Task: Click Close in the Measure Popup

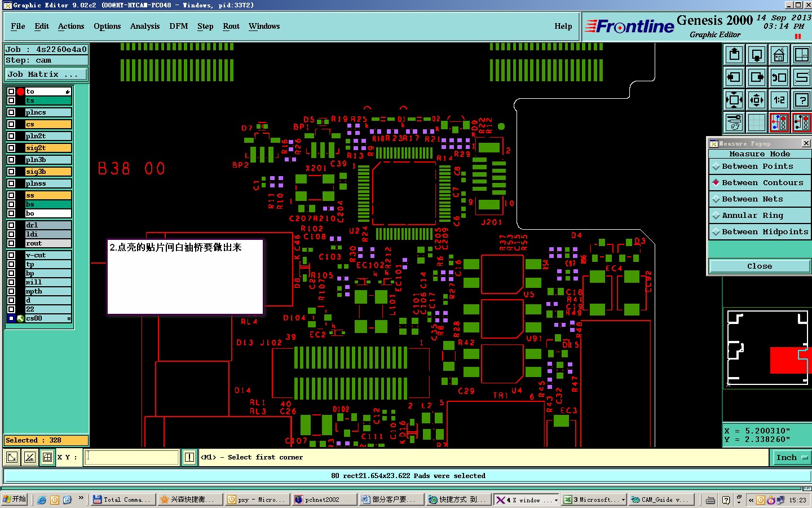Action: (x=760, y=266)
